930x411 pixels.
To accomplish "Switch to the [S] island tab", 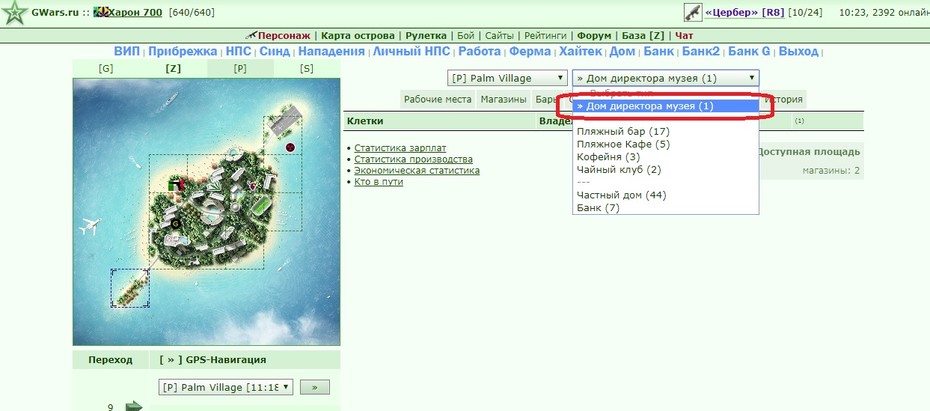I will (x=307, y=68).
